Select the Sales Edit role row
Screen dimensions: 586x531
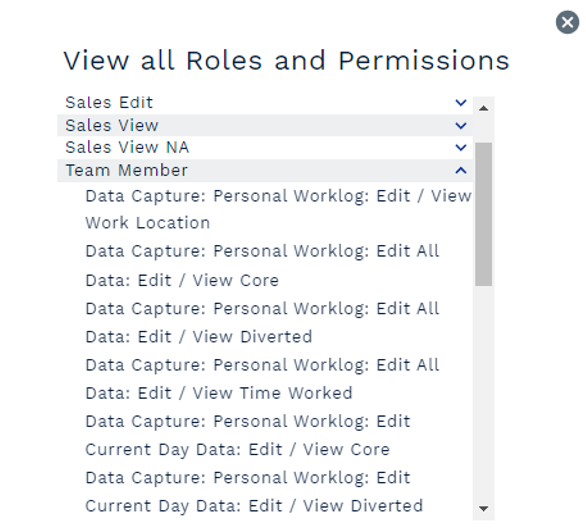(265, 103)
